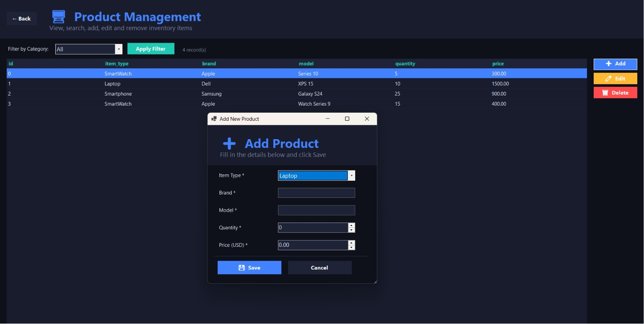Image resolution: width=644 pixels, height=324 pixels.
Task: Close the Add New Product window
Action: 367,119
